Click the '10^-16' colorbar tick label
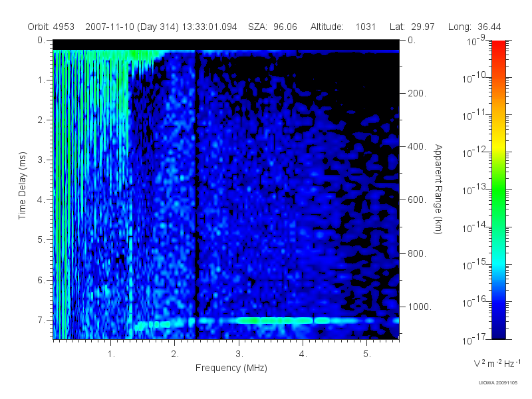The height and width of the screenshot is (399, 532). tap(475, 302)
